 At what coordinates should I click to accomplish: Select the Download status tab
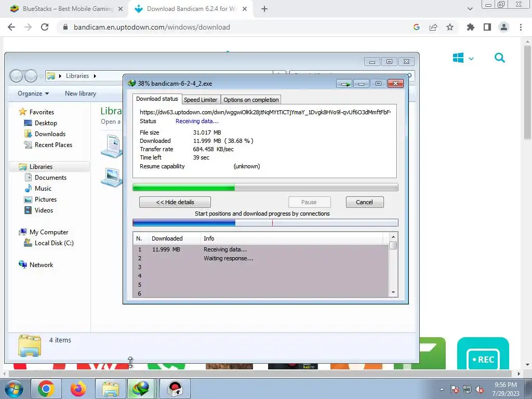pos(157,99)
